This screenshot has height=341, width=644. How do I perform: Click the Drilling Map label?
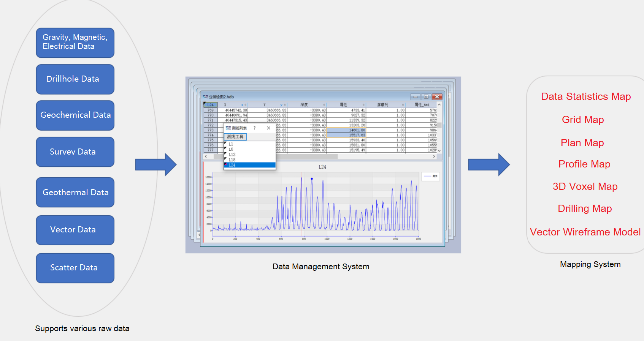pyautogui.click(x=585, y=208)
